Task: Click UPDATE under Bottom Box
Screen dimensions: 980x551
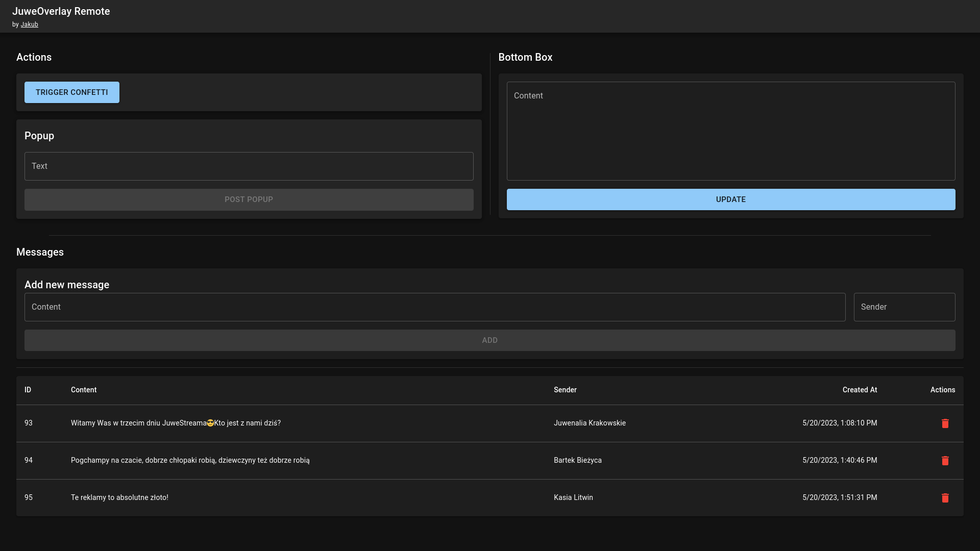Action: click(731, 199)
